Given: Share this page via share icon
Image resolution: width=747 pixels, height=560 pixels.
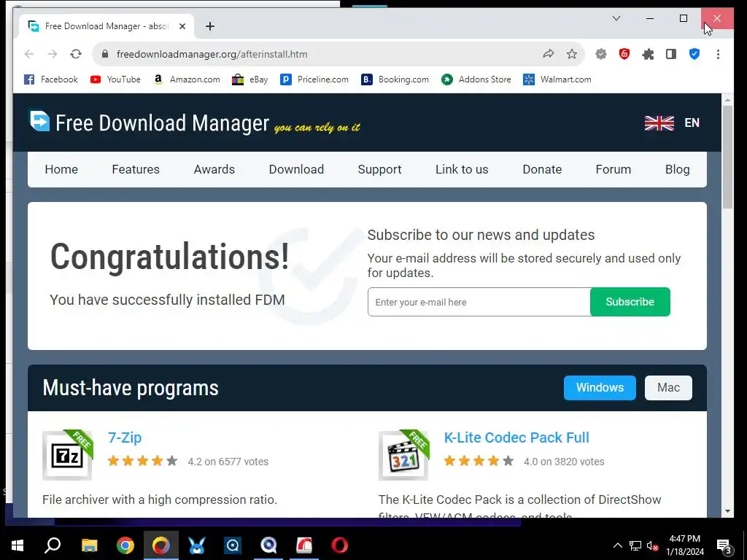Looking at the screenshot, I should (549, 54).
